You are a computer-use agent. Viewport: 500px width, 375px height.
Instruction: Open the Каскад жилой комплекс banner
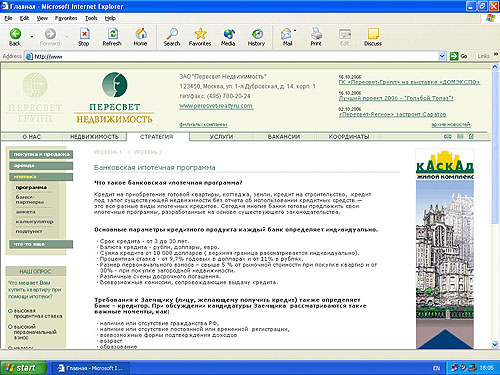[x=445, y=249]
